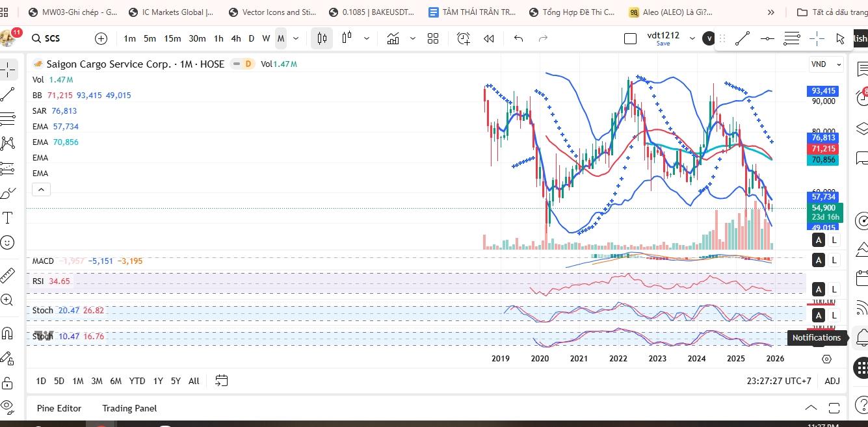Open the layout grid templates icon

click(x=433, y=38)
